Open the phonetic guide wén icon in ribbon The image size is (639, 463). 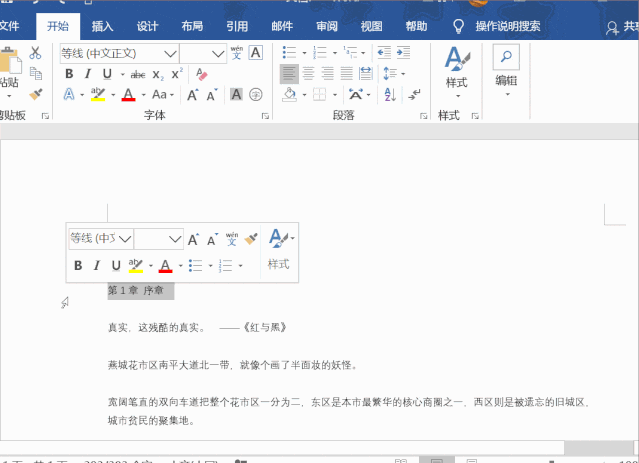[x=236, y=53]
